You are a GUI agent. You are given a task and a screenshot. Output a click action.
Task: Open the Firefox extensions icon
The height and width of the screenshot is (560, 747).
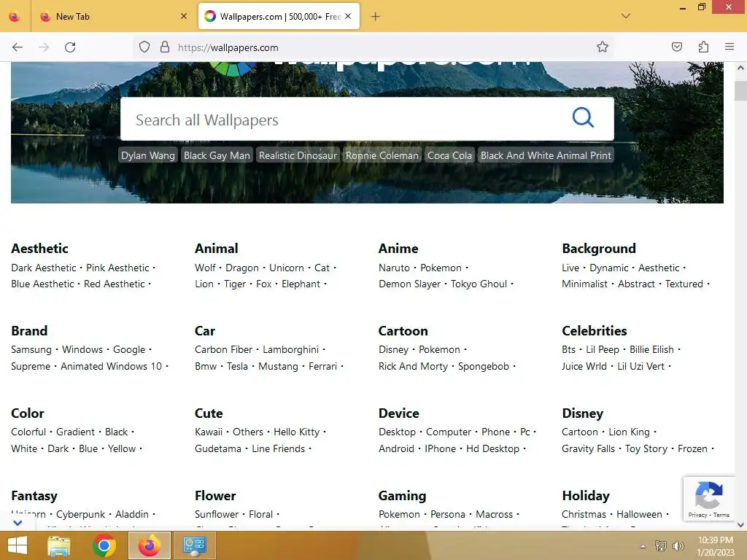(703, 47)
